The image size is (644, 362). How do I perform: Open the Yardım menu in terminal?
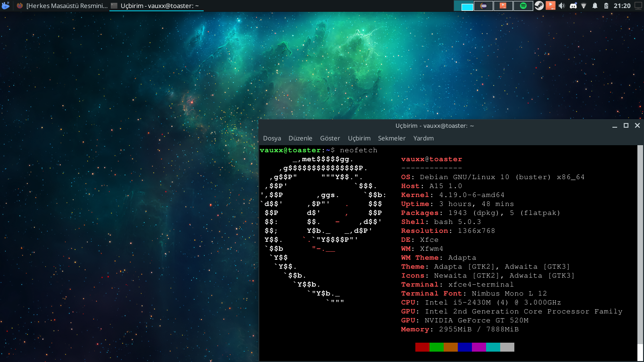click(423, 138)
